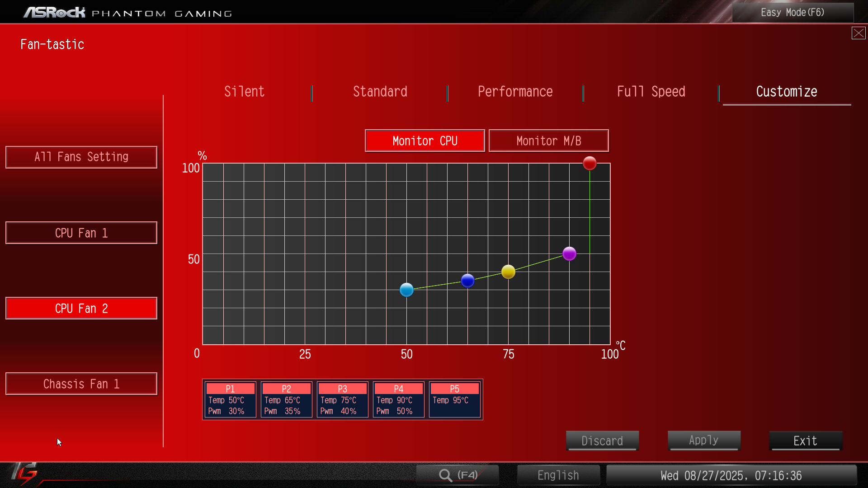Switch to the Silent fan mode tab

tap(244, 92)
